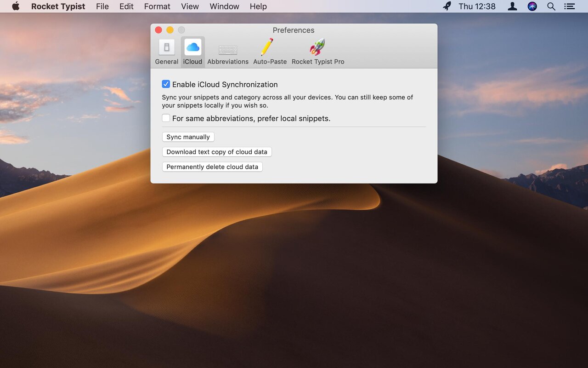
Task: Click the menu bar clock Thu 12:38
Action: (477, 6)
